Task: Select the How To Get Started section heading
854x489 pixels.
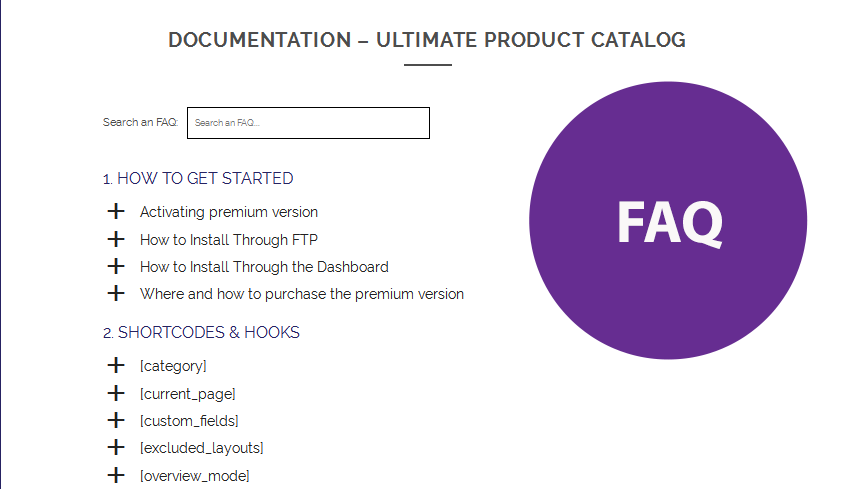Action: (198, 179)
